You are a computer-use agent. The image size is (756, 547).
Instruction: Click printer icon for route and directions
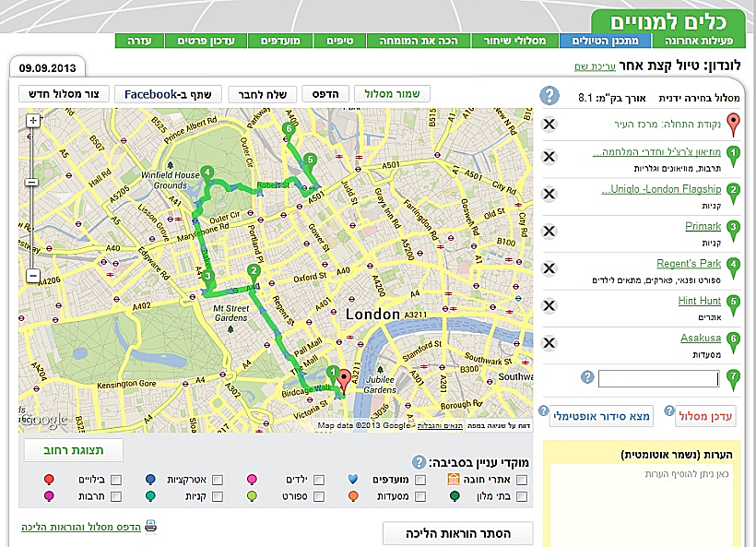point(149,527)
